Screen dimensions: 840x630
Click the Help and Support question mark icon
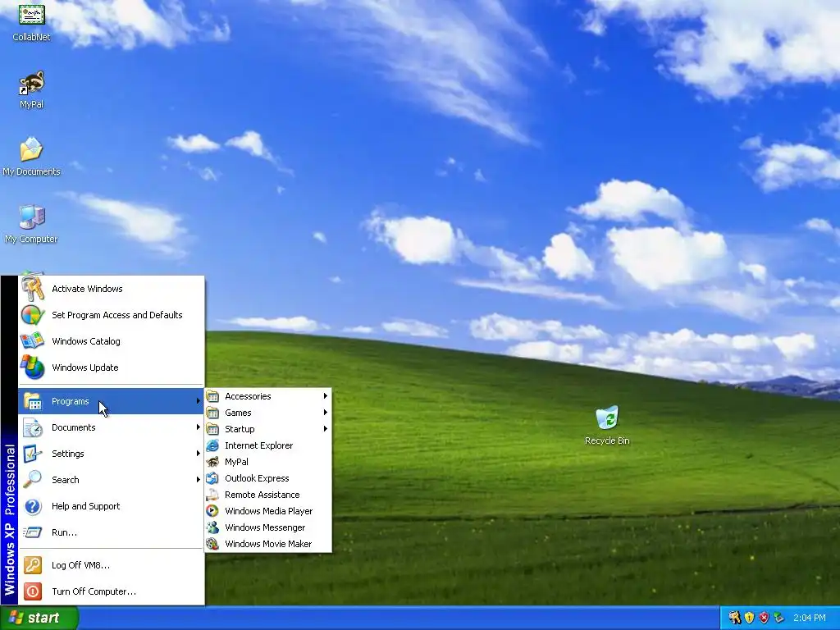pyautogui.click(x=33, y=506)
